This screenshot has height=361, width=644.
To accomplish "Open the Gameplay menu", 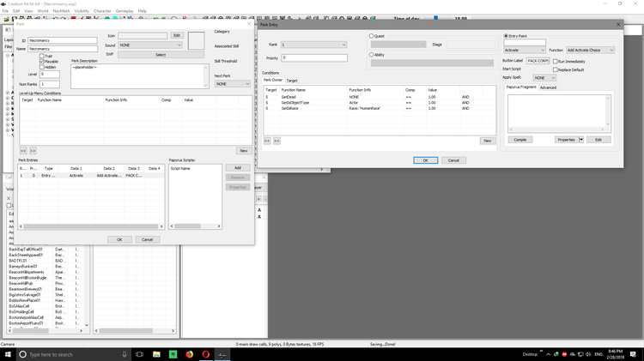I will [125, 11].
